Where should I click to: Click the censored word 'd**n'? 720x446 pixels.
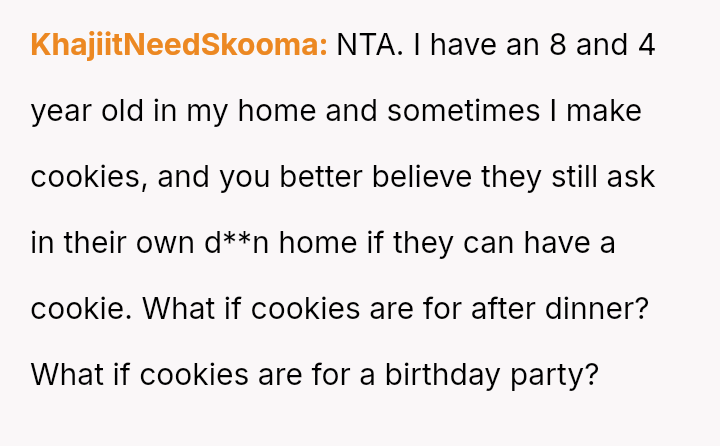click(236, 243)
